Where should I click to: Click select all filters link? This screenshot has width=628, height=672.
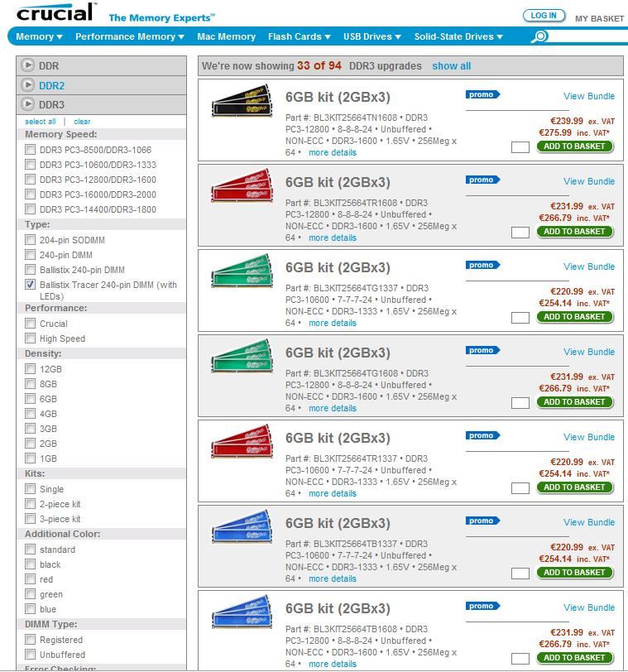41,122
